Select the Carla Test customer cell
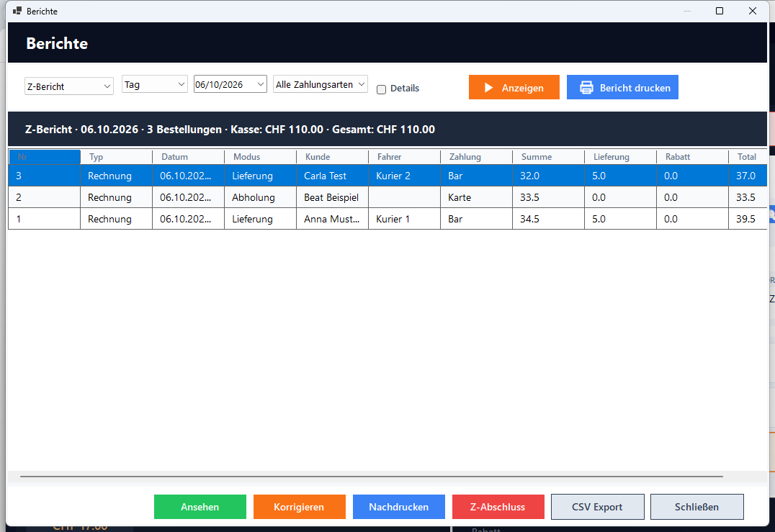Screen dimensions: 775x532 [333, 176]
